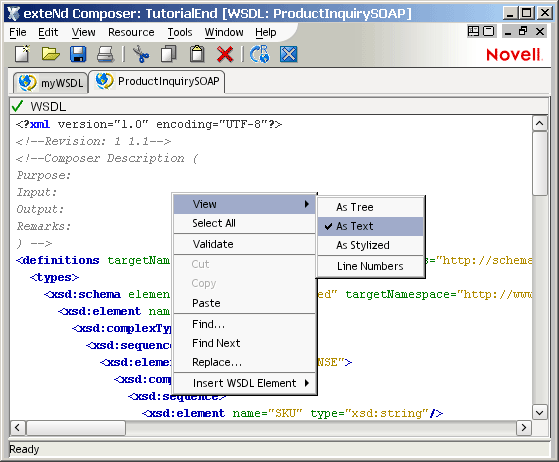
Task: Expand the Insert WSDL Element submenu
Action: tap(244, 383)
